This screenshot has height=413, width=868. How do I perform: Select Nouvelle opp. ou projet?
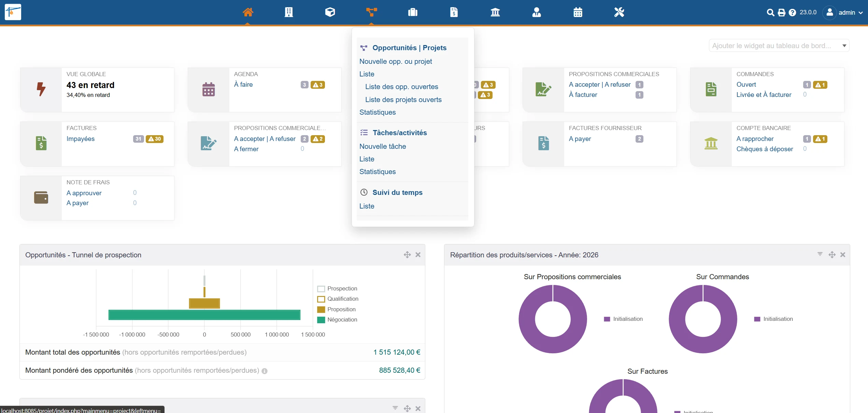point(396,61)
